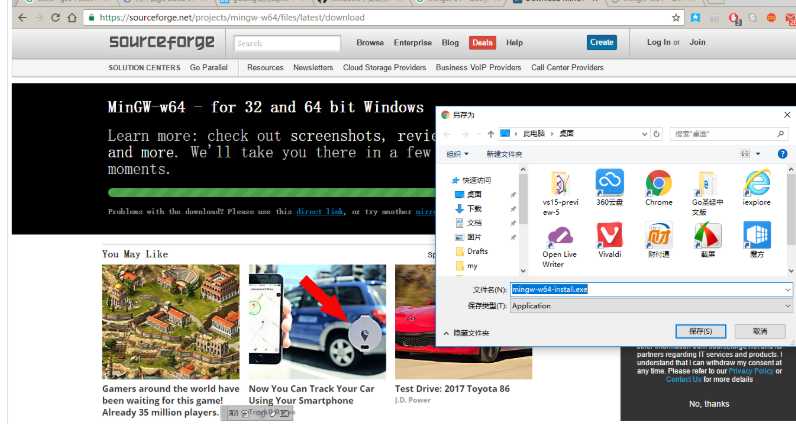Open Resources in solution centers bar

pos(265,68)
